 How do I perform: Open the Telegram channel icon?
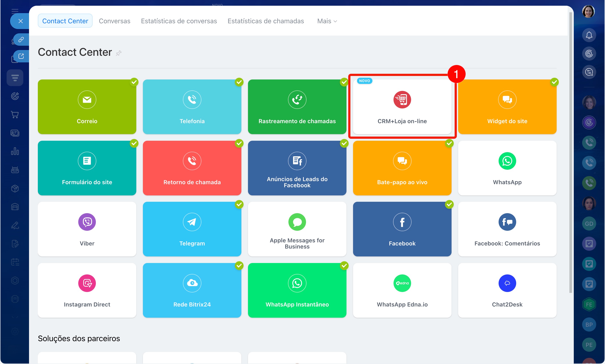coord(192,222)
